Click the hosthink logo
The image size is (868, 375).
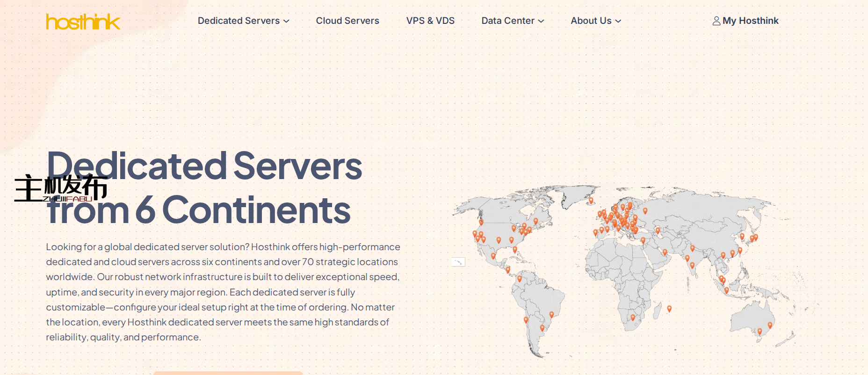(x=83, y=22)
